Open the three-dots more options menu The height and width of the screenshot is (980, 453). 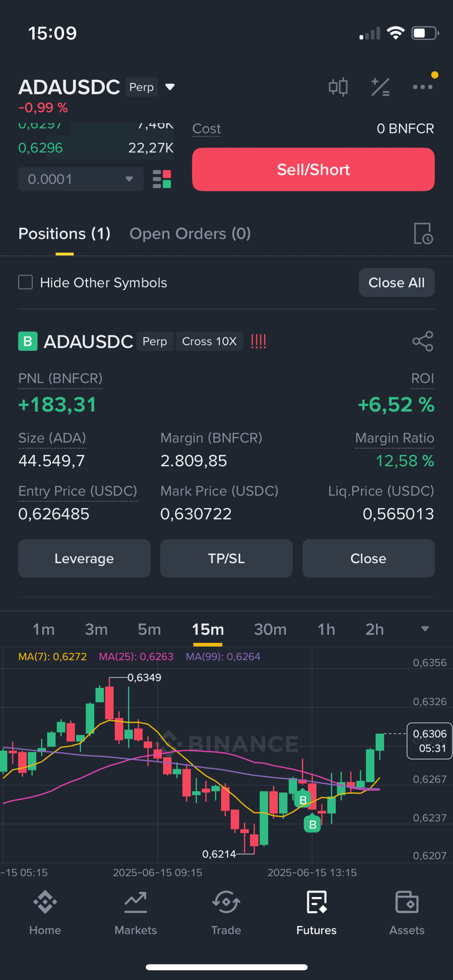click(422, 87)
